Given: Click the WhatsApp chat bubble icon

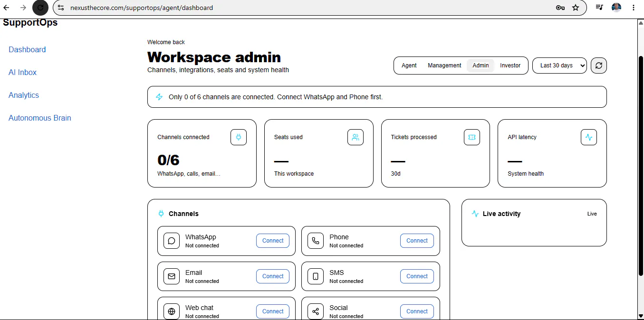Looking at the screenshot, I should [x=172, y=241].
